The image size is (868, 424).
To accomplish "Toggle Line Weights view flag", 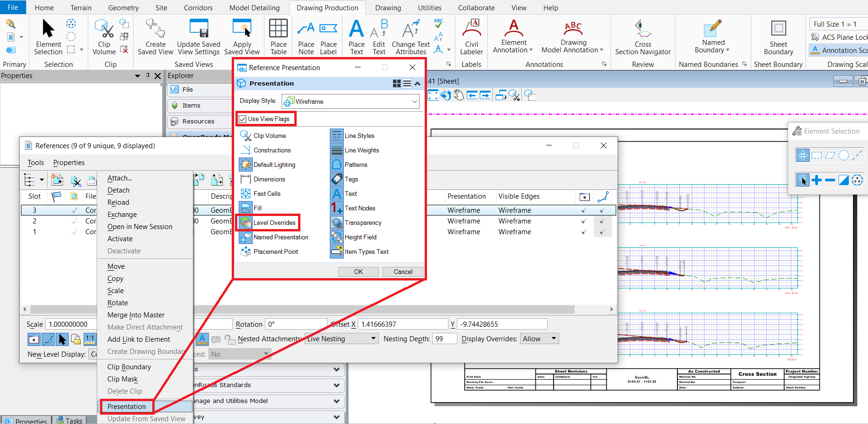I will [355, 150].
